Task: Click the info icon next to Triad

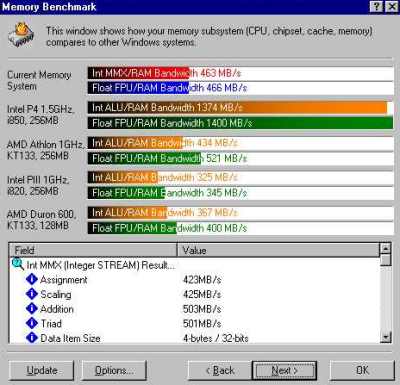Action: [x=32, y=323]
